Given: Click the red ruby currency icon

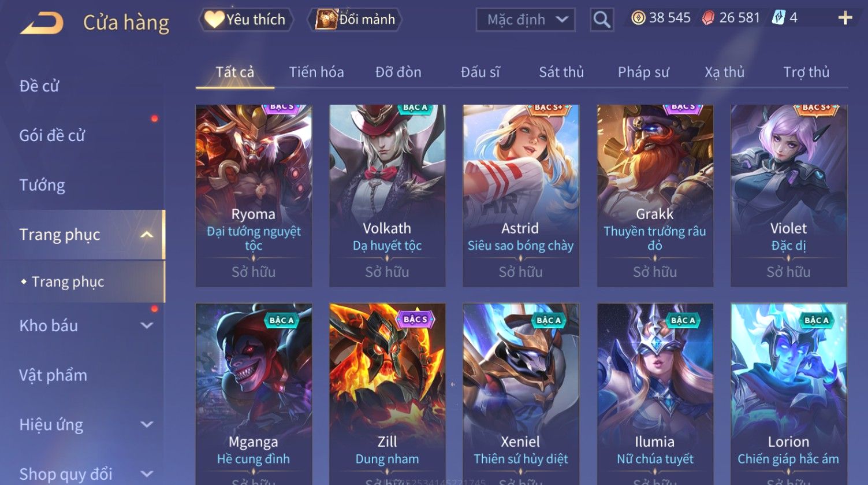Looking at the screenshot, I should point(707,18).
